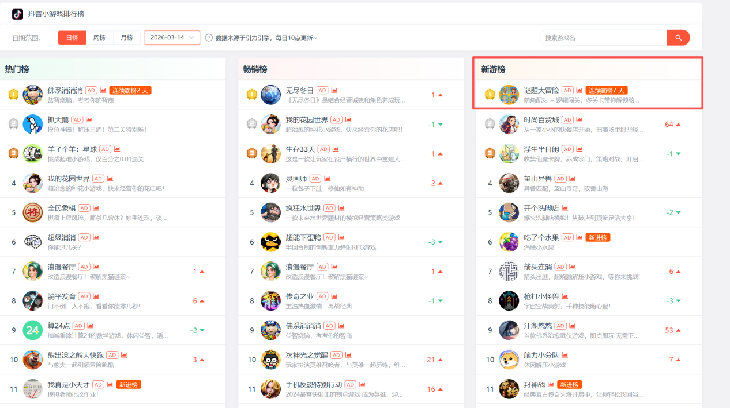Click the grape fruit game icon in 新游榜

click(x=509, y=241)
